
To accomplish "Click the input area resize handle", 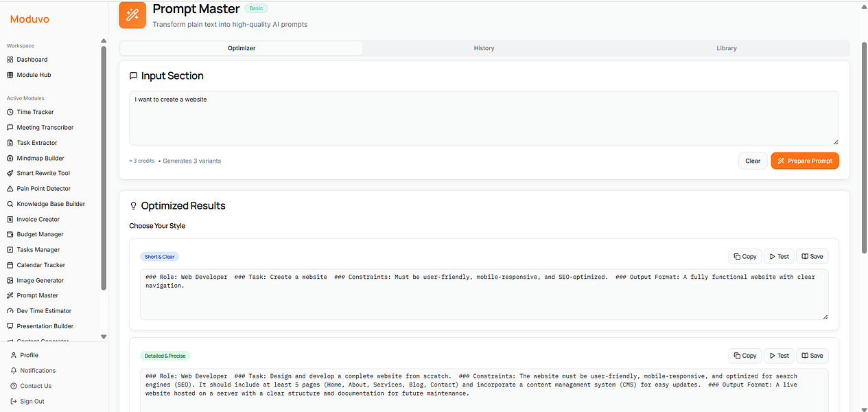I will 835,141.
